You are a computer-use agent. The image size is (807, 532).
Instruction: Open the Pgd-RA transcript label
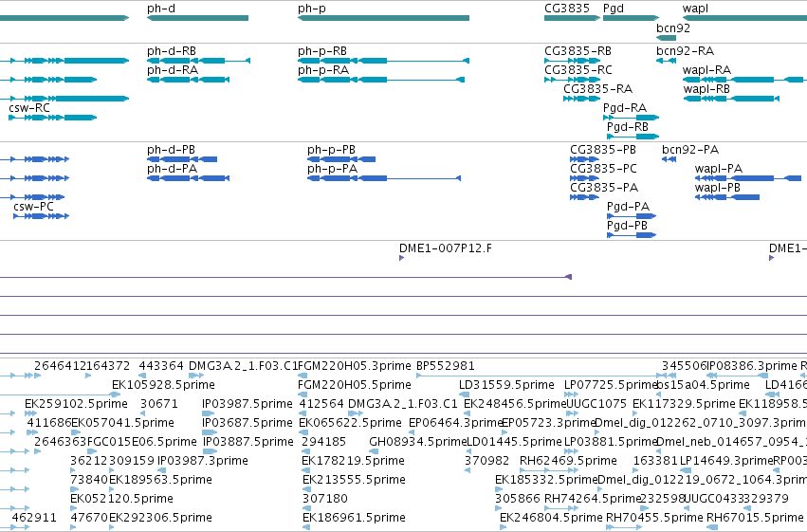[x=625, y=108]
